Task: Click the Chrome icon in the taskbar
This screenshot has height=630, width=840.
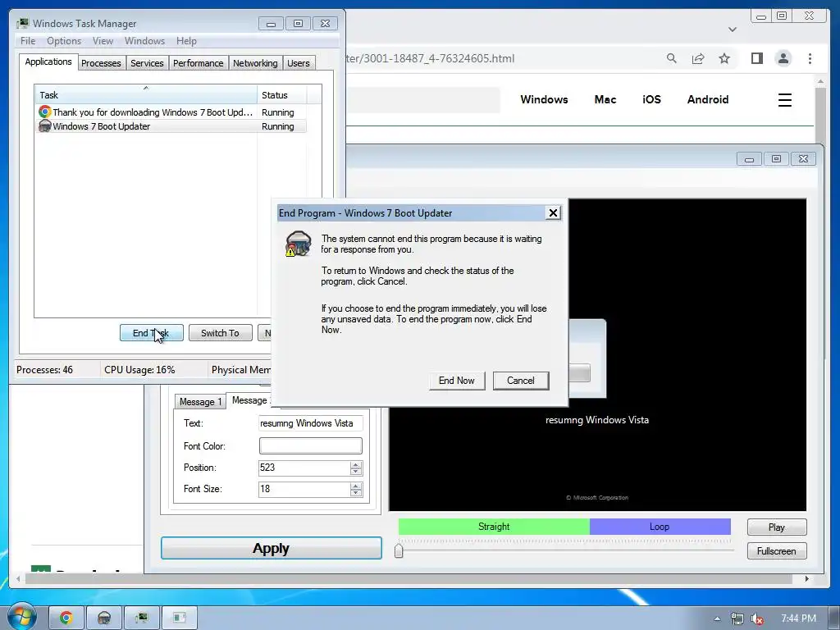Action: click(x=66, y=619)
